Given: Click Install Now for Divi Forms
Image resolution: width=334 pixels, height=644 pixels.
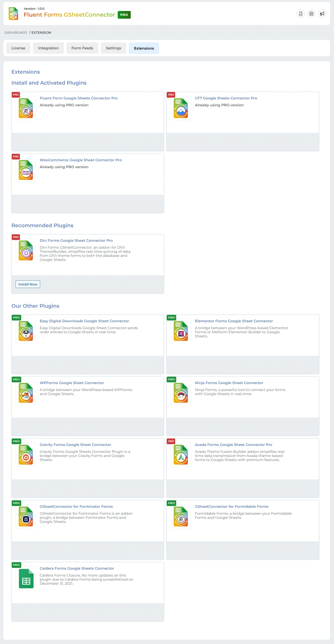Looking at the screenshot, I should pos(28,284).
